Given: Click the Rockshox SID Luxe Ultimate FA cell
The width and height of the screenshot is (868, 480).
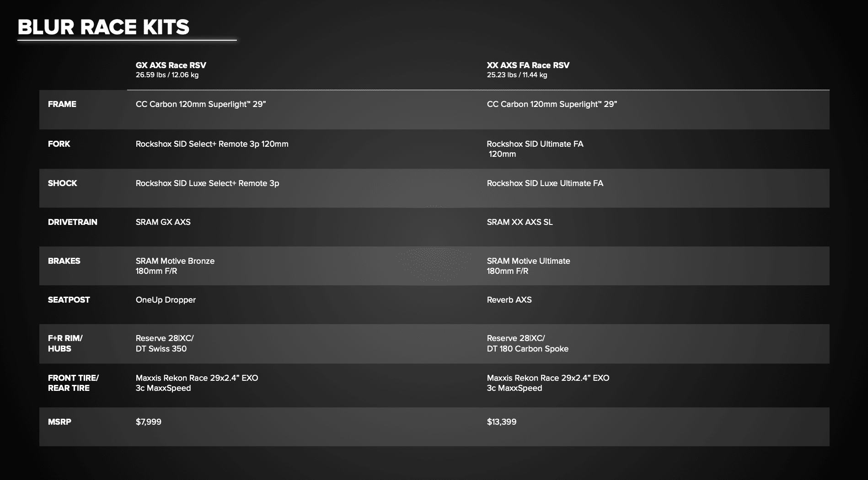Looking at the screenshot, I should pos(545,183).
